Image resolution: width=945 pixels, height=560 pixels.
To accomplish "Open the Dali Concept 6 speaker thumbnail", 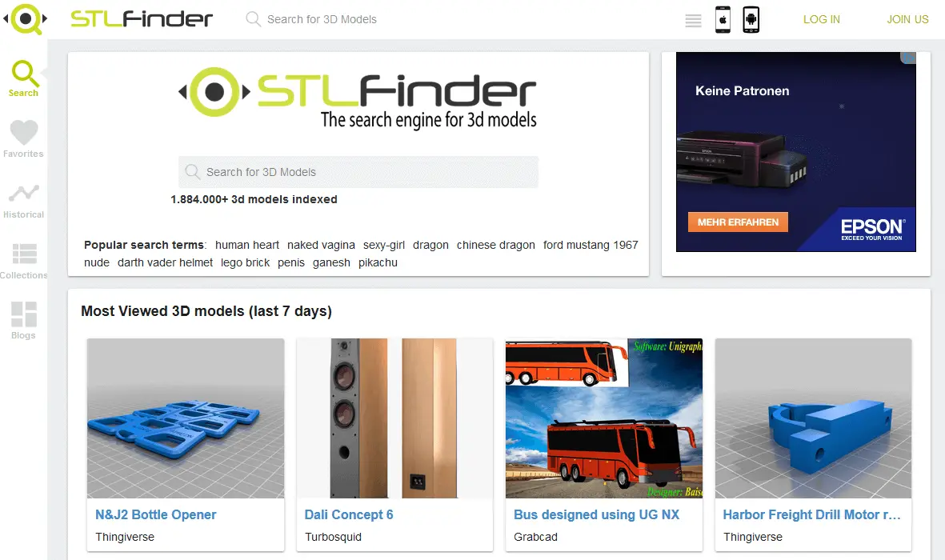I will (x=394, y=418).
